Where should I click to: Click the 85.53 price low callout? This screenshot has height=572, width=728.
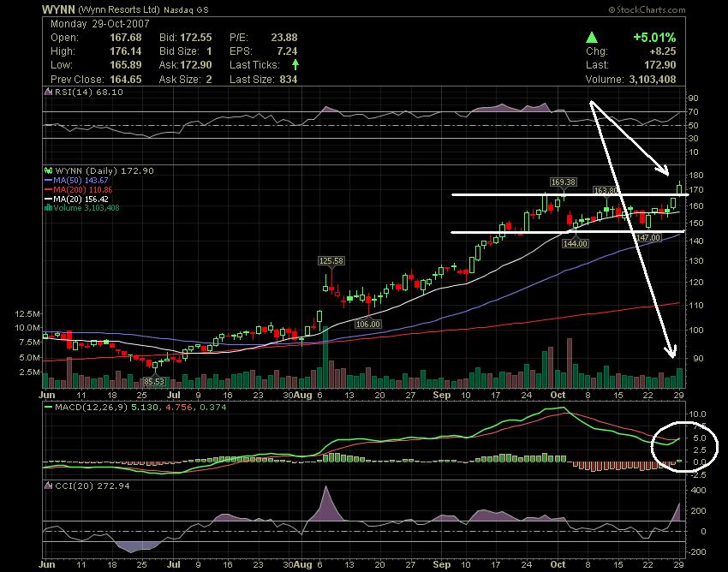pos(153,382)
